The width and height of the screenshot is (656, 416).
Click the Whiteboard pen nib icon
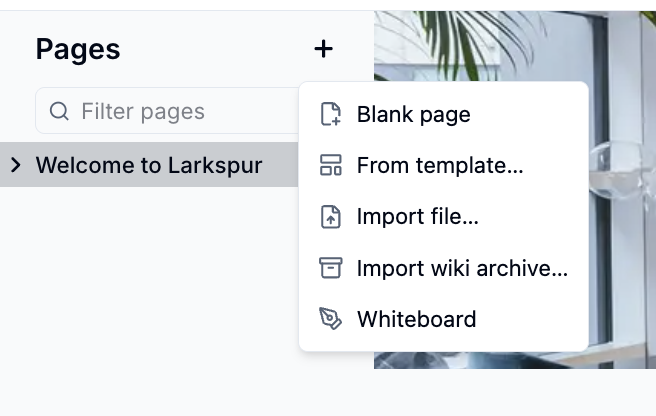tap(331, 319)
